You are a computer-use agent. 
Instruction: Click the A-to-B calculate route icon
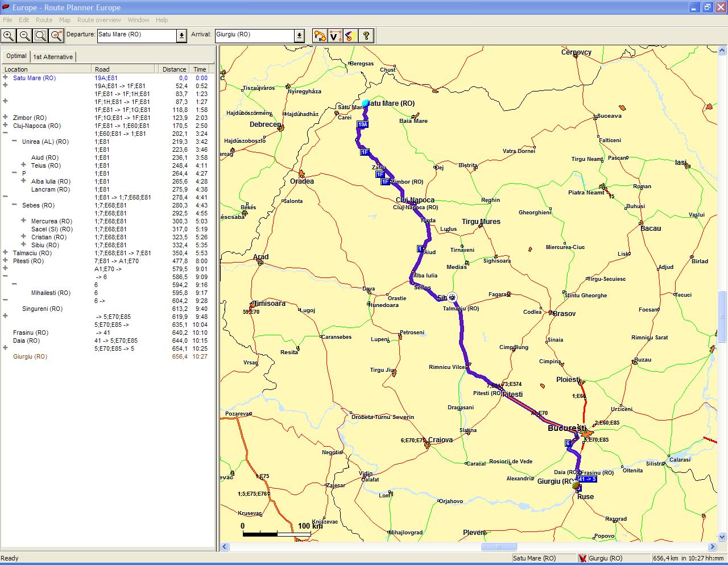[x=320, y=36]
